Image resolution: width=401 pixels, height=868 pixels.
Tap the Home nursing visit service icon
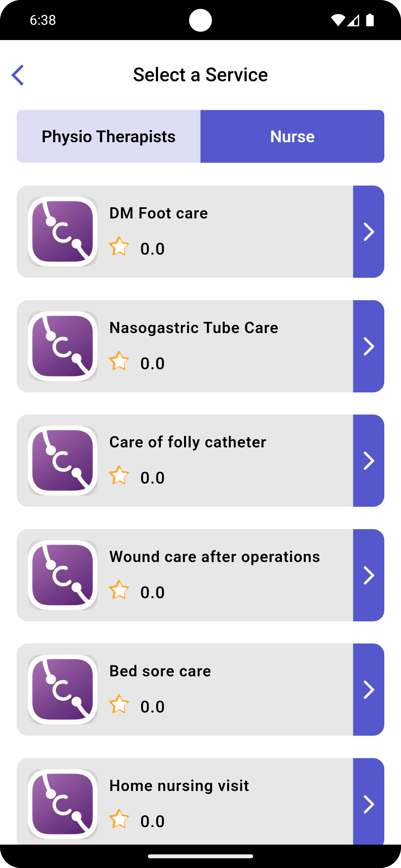tap(63, 804)
